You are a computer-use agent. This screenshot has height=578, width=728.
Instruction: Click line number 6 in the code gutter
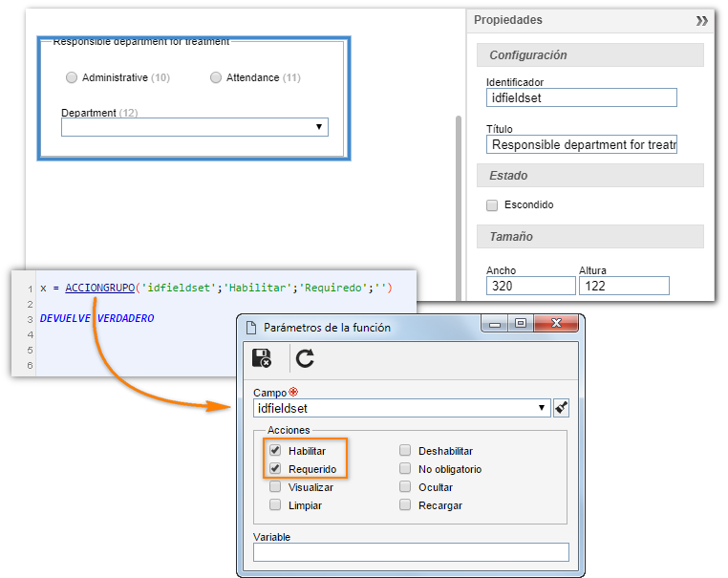pos(31,365)
